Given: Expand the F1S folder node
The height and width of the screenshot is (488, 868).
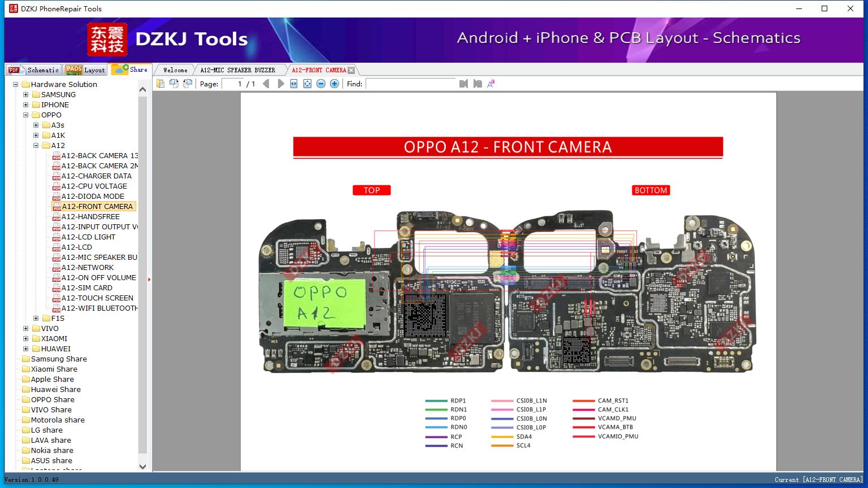Looking at the screenshot, I should 36,319.
